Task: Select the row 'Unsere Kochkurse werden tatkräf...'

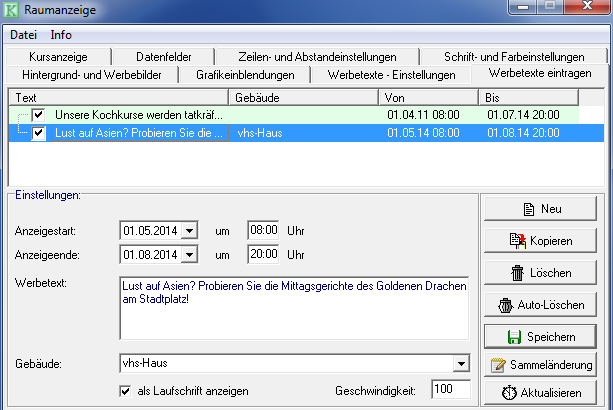Action: (294, 115)
